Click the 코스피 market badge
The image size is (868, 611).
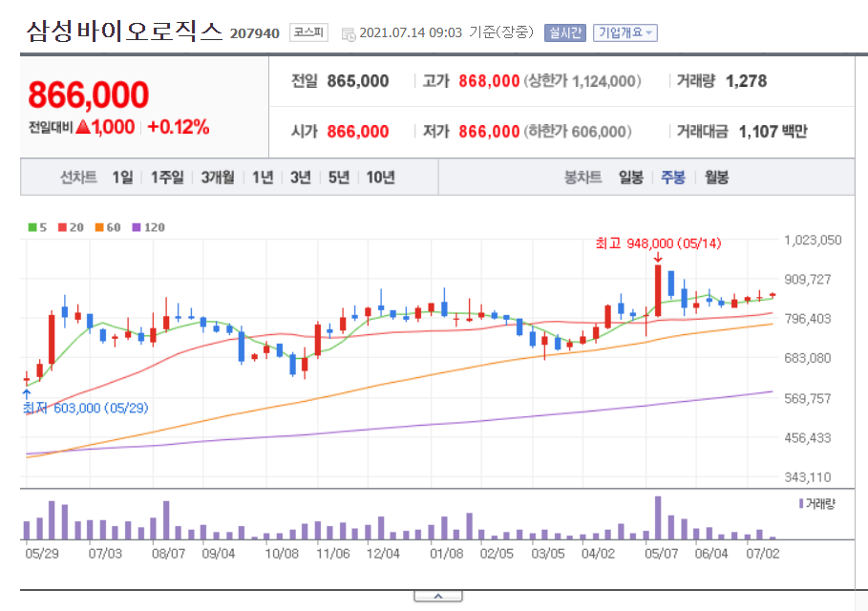click(x=308, y=32)
